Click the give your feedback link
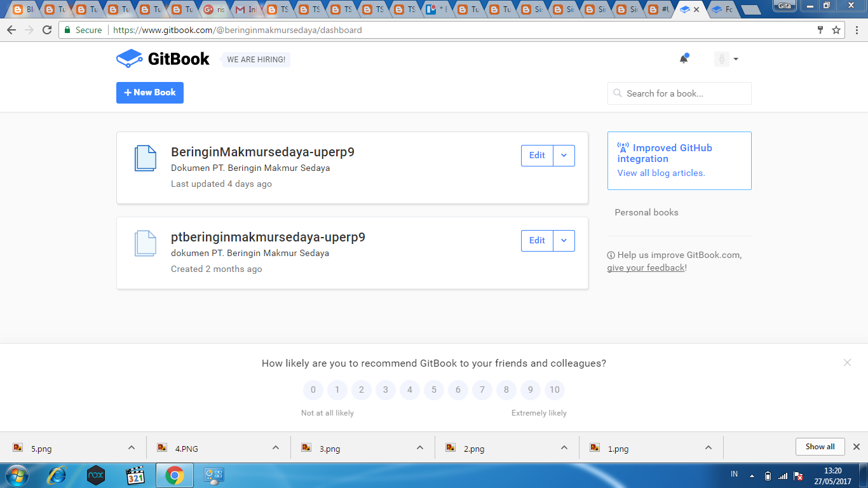This screenshot has height=488, width=868. pyautogui.click(x=646, y=268)
